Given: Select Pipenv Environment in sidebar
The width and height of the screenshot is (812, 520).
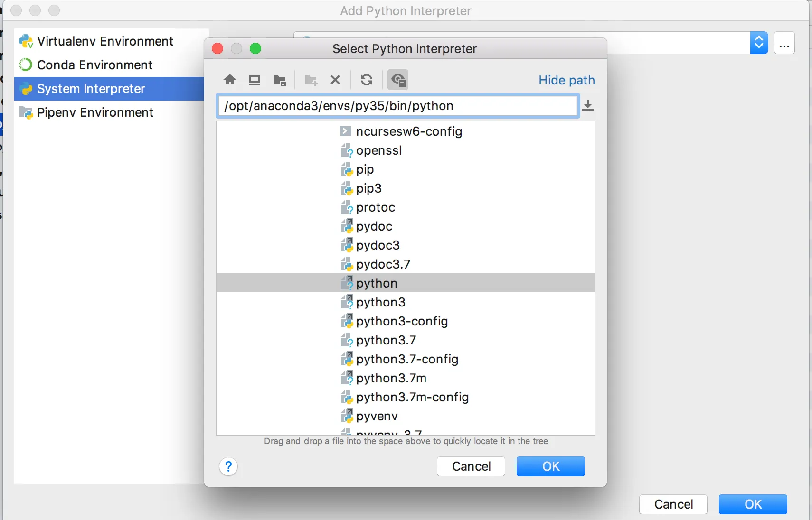Looking at the screenshot, I should point(109,112).
